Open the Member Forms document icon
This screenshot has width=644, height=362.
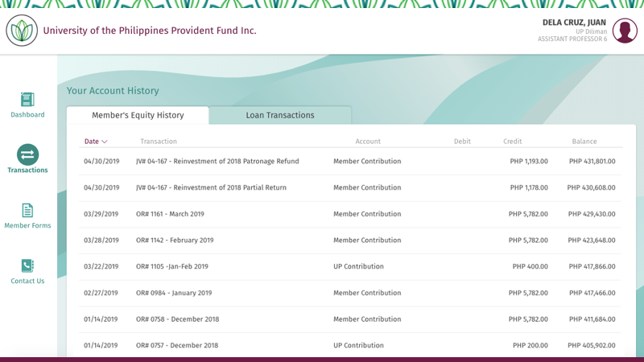coord(27,210)
